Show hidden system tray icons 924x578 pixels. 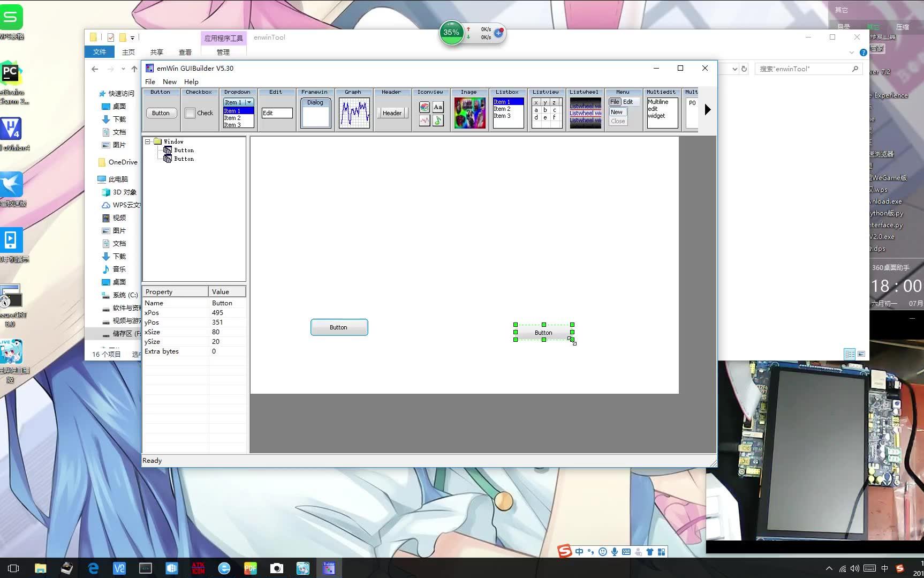tap(829, 568)
